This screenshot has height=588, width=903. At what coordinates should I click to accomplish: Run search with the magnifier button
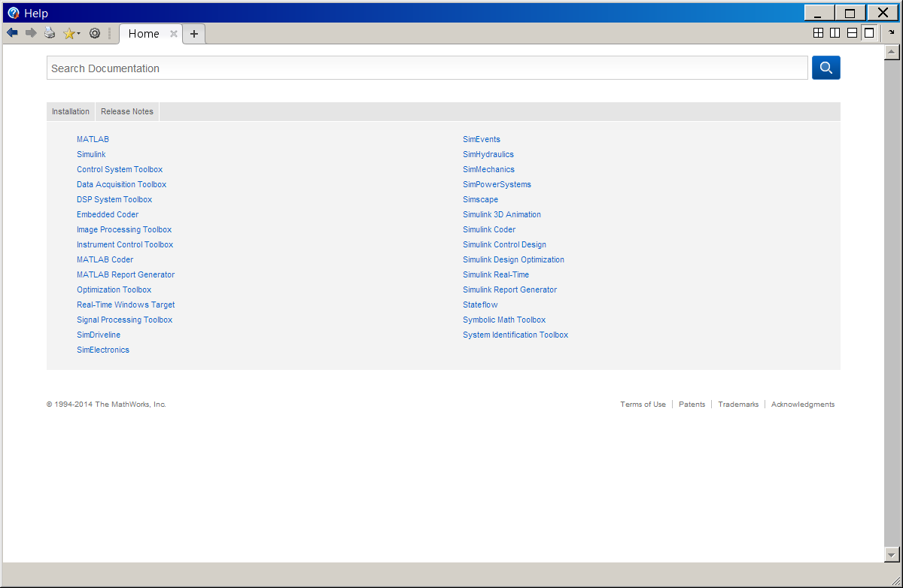click(826, 68)
